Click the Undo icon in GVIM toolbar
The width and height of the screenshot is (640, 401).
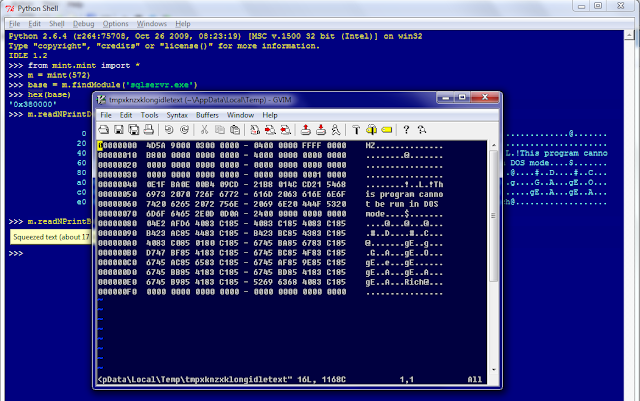tap(169, 130)
